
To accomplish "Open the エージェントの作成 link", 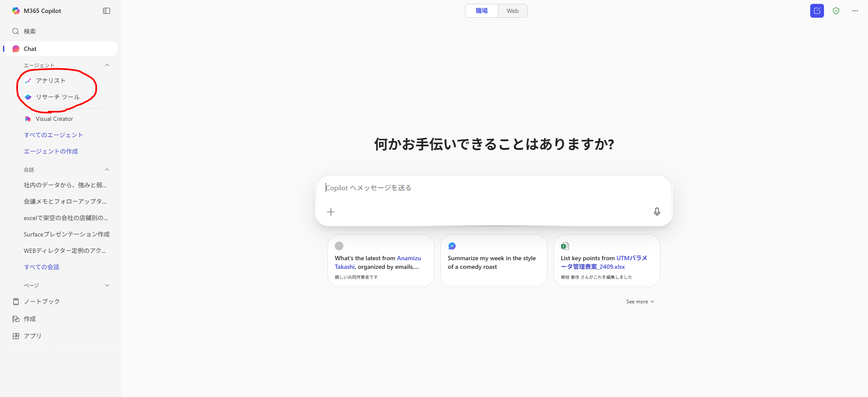I will tap(51, 151).
